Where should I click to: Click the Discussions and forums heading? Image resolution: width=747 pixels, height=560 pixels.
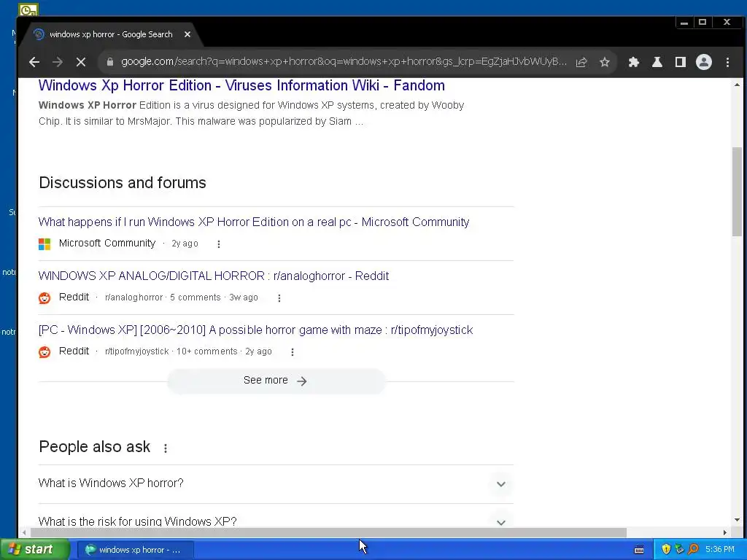click(x=123, y=183)
